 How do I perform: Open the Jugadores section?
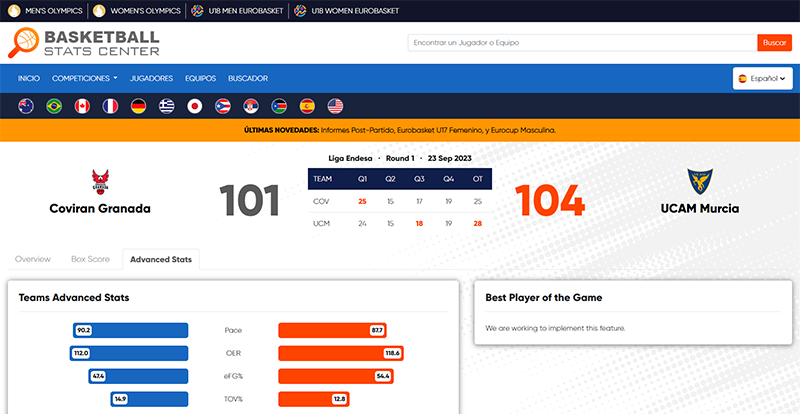[152, 79]
